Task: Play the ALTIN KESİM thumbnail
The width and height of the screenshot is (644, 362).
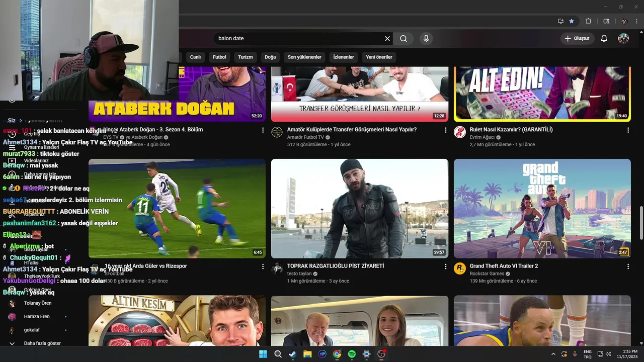Action: point(177,321)
